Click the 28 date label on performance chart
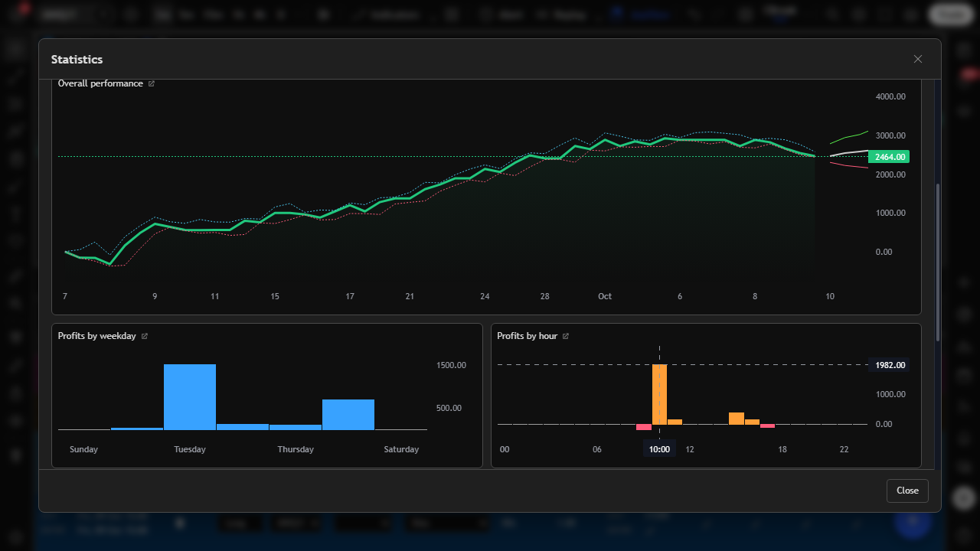The width and height of the screenshot is (980, 551). click(x=544, y=296)
